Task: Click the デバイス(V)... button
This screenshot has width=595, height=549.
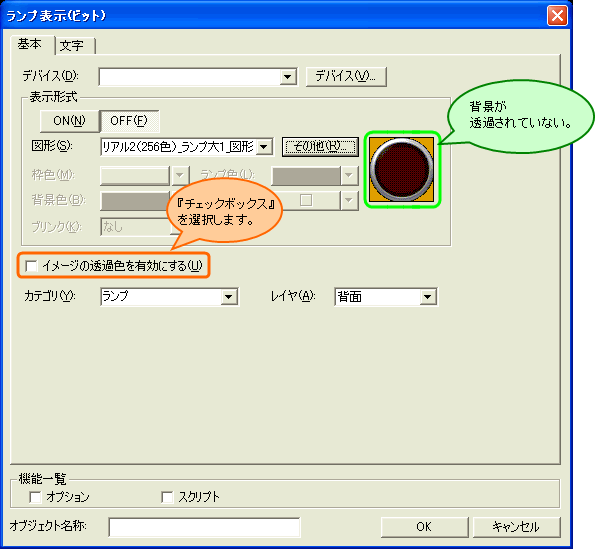Action: (x=346, y=77)
